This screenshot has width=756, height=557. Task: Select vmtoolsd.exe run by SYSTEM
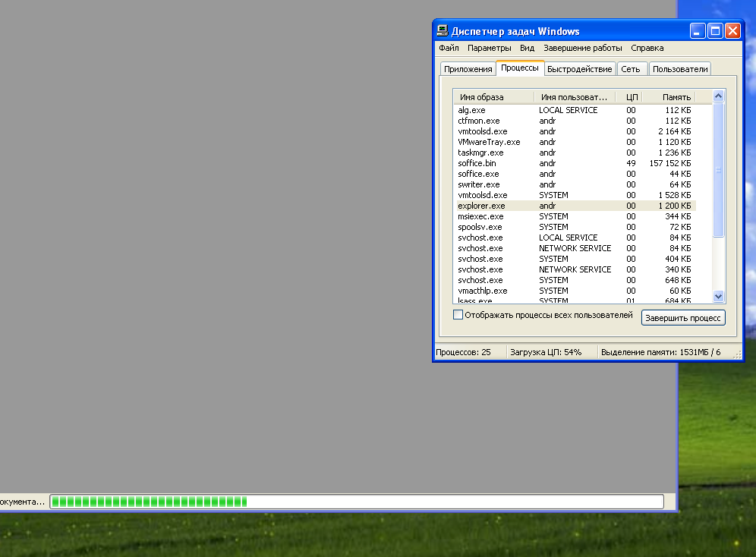pos(575,195)
